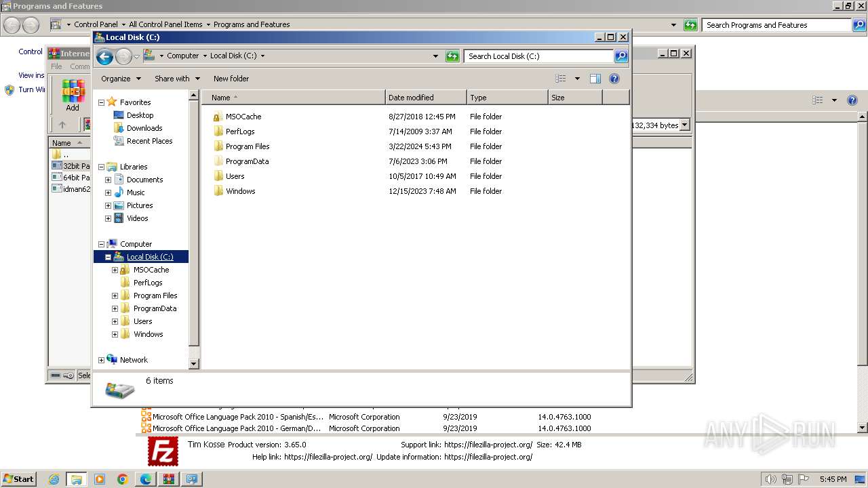Launch Google Chrome from taskbar
The height and width of the screenshot is (488, 868).
click(x=123, y=479)
